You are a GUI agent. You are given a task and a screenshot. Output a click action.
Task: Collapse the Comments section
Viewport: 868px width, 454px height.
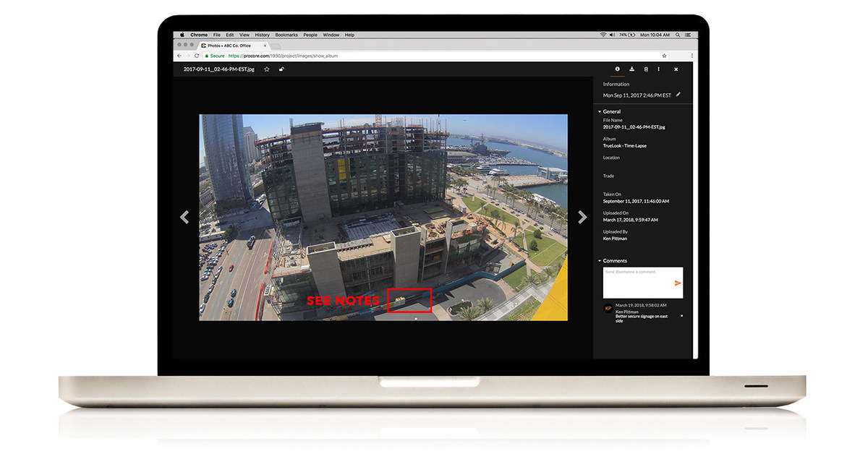click(x=600, y=261)
